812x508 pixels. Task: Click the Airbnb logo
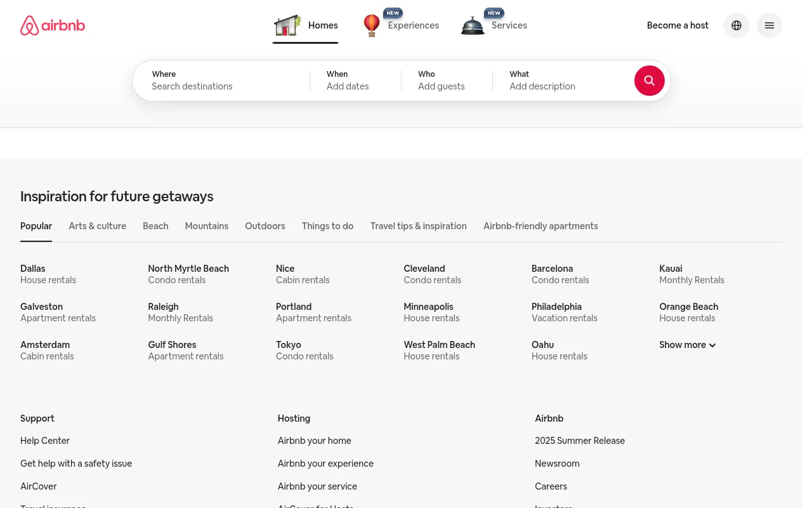(52, 25)
